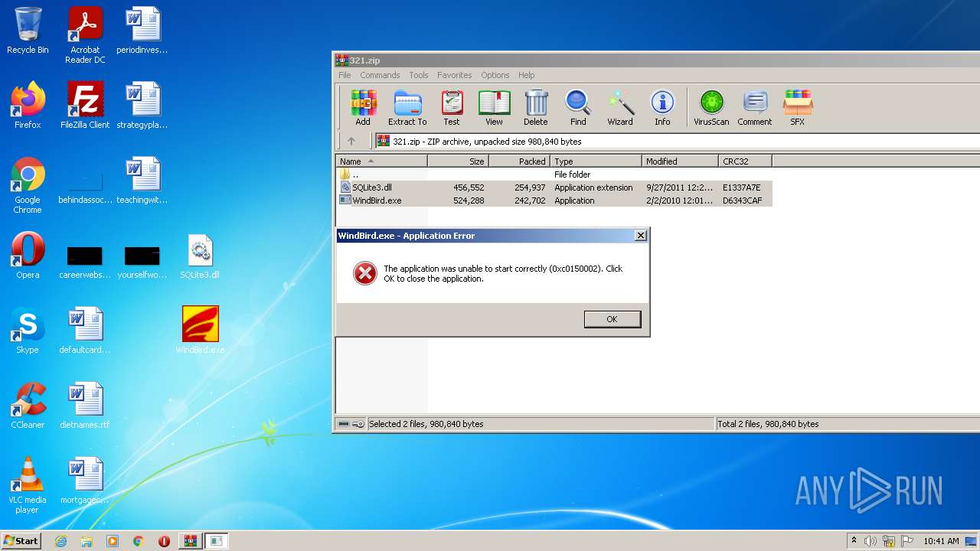
Task: Open Windows Explorer folder in taskbar
Action: click(x=87, y=541)
